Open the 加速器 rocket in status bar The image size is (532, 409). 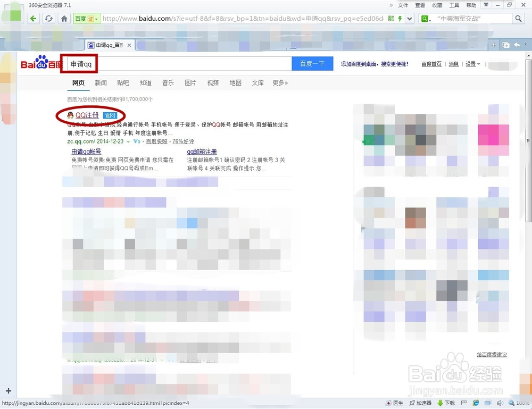(420, 403)
